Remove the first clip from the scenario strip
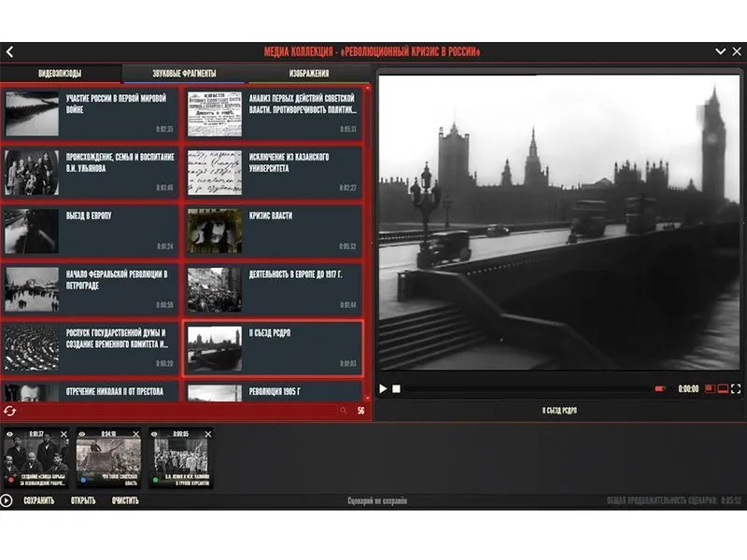Viewport: 747px width, 560px height. tap(64, 434)
